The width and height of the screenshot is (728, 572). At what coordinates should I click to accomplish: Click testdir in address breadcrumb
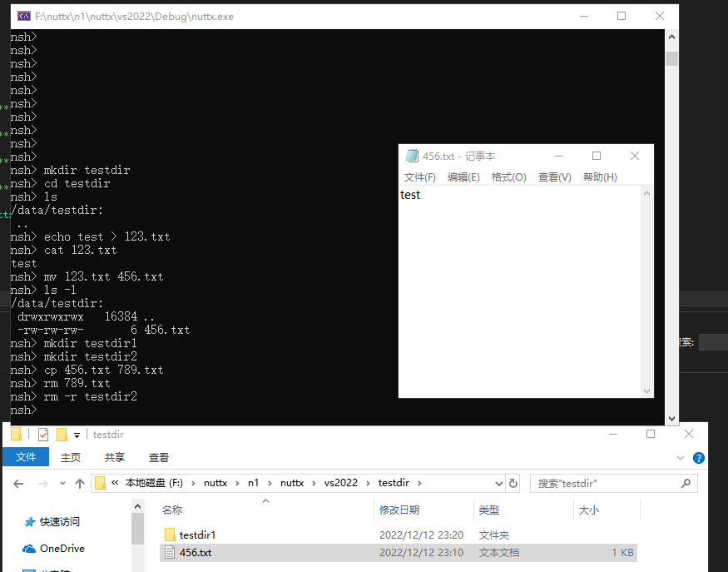tap(394, 483)
